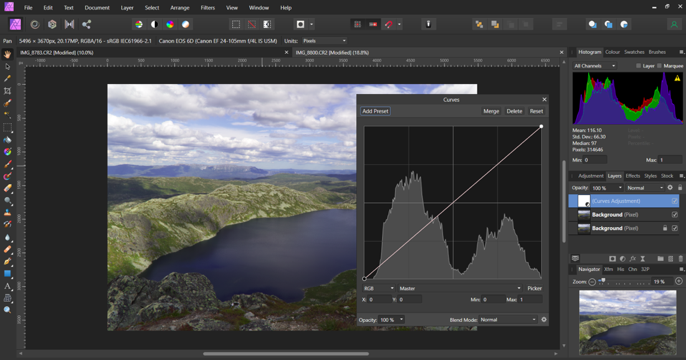Switch to the Adjustment tab
The height and width of the screenshot is (360, 686).
coord(591,176)
